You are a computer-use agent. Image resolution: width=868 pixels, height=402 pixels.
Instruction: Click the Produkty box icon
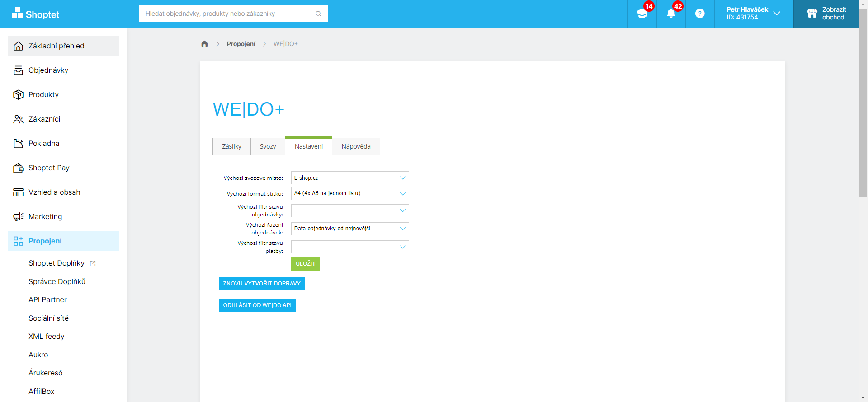(x=18, y=95)
